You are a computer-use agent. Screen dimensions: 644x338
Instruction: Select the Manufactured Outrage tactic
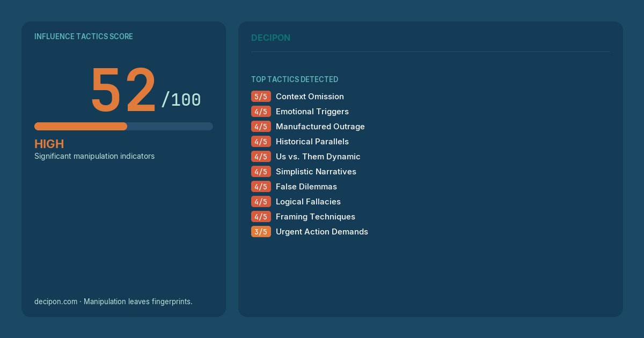[320, 127]
